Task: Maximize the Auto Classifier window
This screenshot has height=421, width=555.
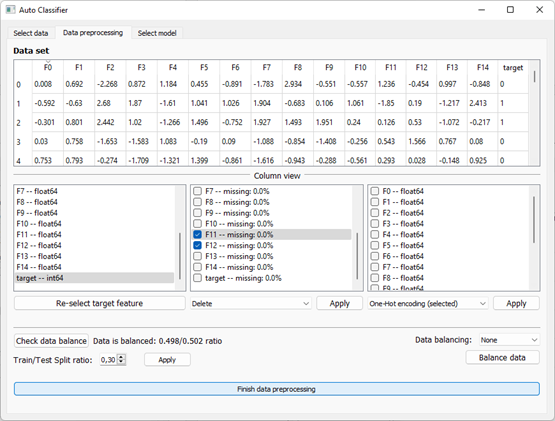Action: coord(510,10)
